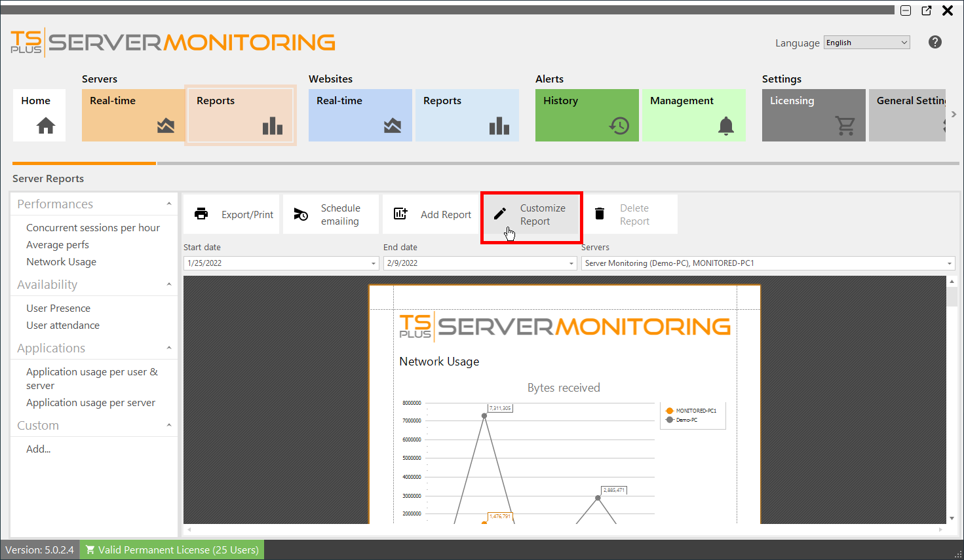Switch to Websites Real-time view
Image resolution: width=964 pixels, height=560 pixels.
[360, 115]
